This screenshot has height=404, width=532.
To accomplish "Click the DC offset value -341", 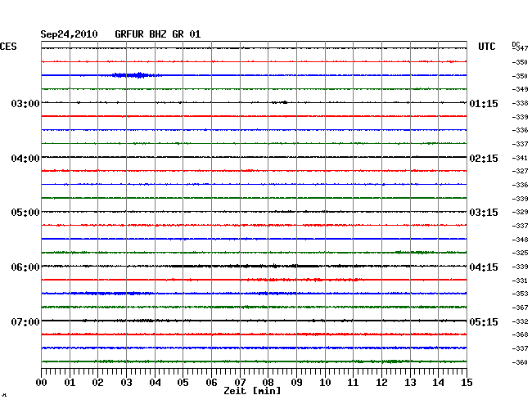I will click(520, 158).
